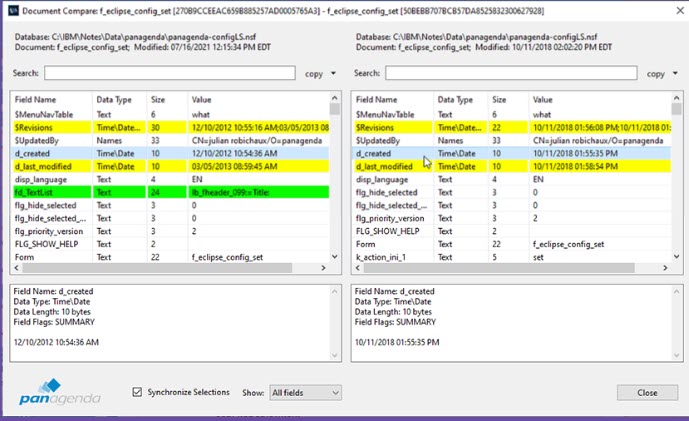Screen dimensions: 689x421
Task: Select flg_priority_version row in right table
Action: click(512, 218)
